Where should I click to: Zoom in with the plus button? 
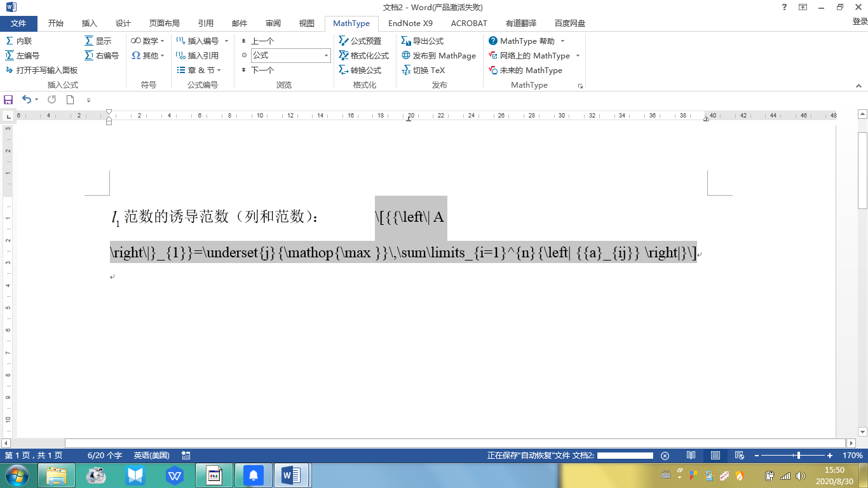830,456
